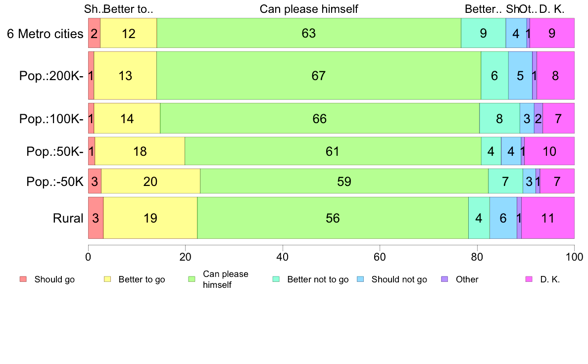The width and height of the screenshot is (588, 364).
Task: Click the blue 6 segment in Rural row
Action: (503, 218)
